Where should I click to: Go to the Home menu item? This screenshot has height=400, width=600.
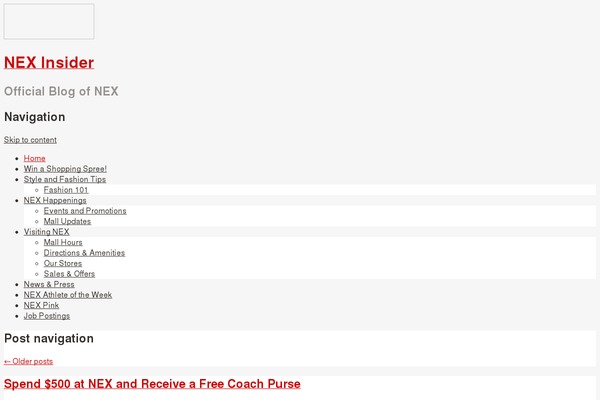coord(35,158)
